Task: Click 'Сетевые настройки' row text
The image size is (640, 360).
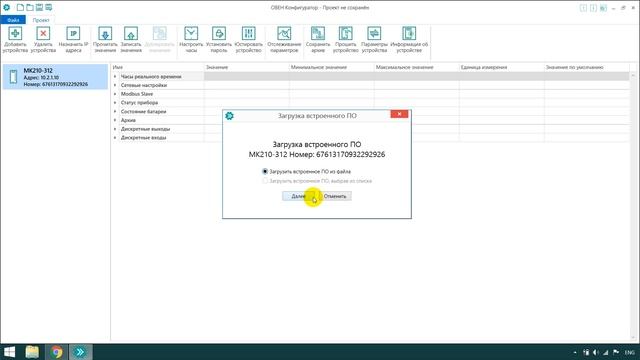Action: [x=144, y=85]
